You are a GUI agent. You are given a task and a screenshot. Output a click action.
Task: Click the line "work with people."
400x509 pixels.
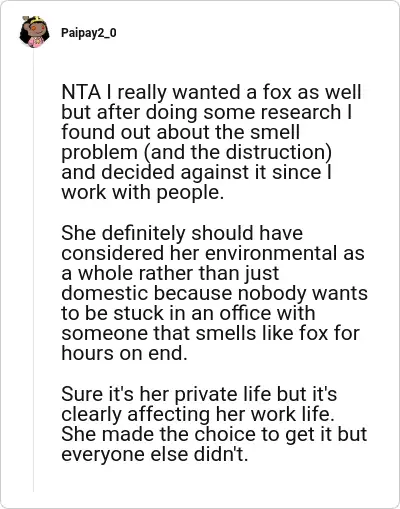click(x=142, y=192)
